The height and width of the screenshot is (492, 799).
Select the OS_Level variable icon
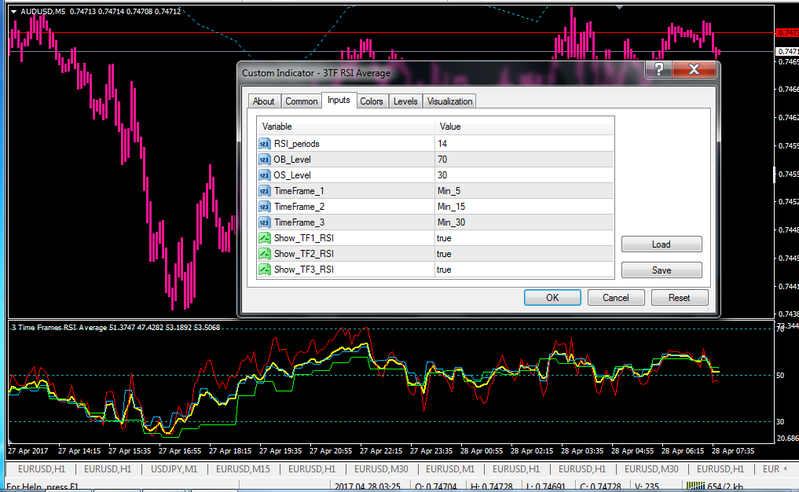[x=266, y=175]
